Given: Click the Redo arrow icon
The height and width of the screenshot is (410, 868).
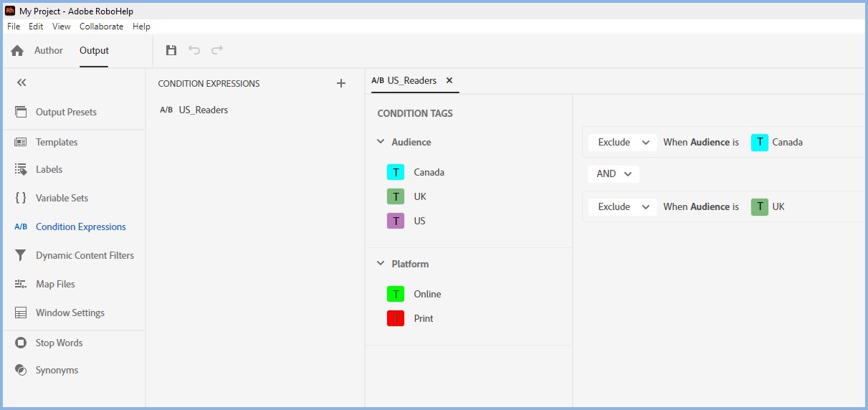Looking at the screenshot, I should point(217,50).
